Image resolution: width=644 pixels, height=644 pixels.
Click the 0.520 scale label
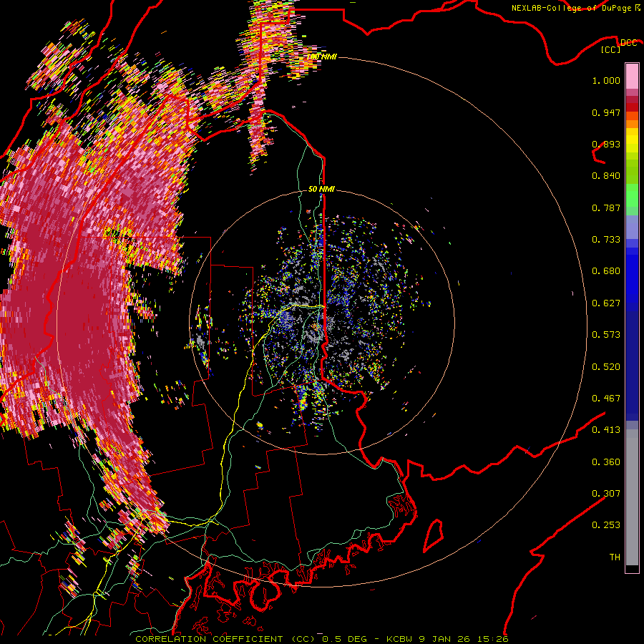tap(606, 367)
